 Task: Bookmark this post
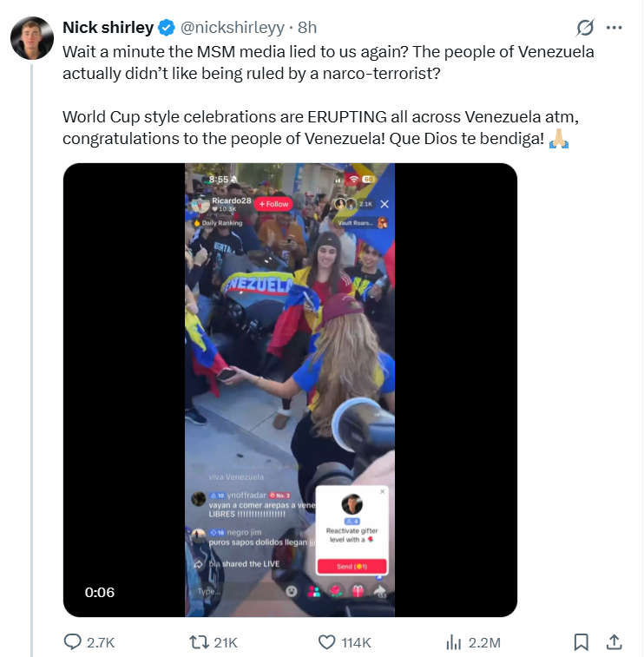pyautogui.click(x=582, y=642)
